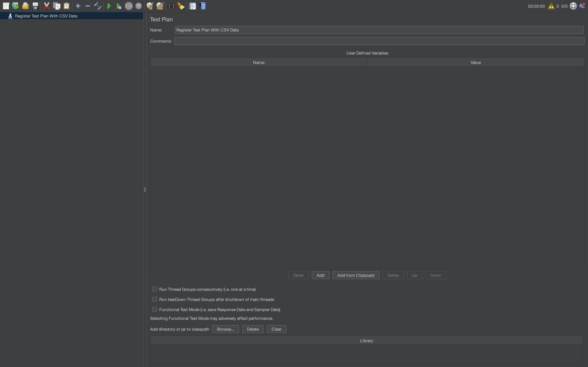Collapse the tree pane using splitter dots

(145, 190)
